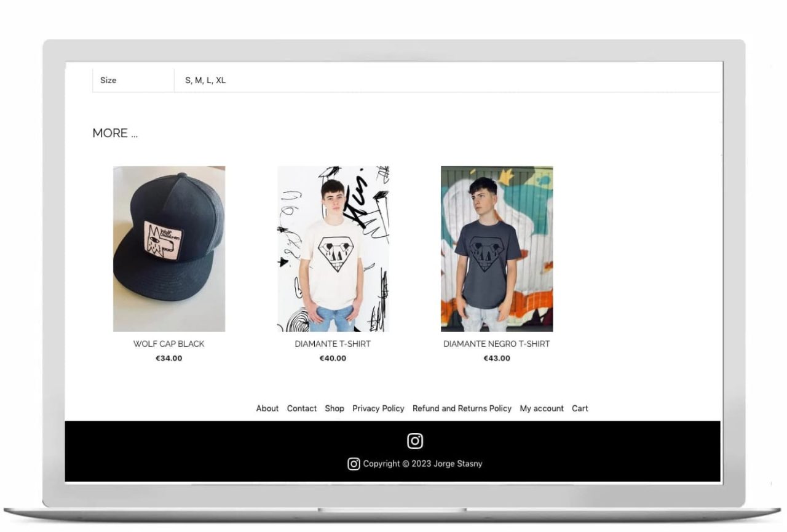The image size is (787, 532).
Task: Select the S, M, L, XL size values
Action: (204, 80)
